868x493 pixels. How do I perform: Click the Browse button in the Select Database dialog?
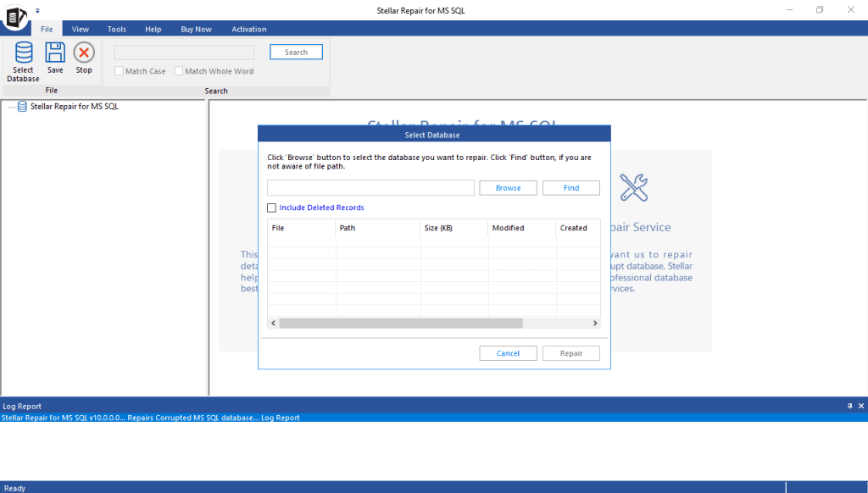click(x=508, y=187)
